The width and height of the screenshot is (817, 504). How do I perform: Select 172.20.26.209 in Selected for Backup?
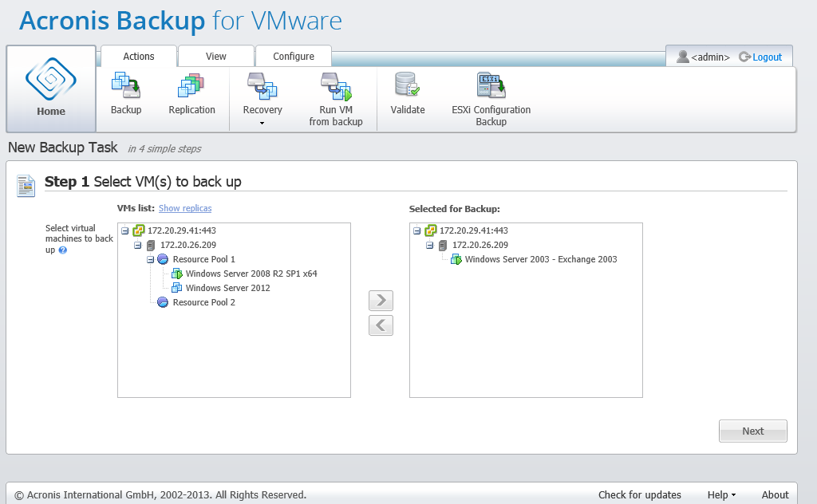pos(480,246)
